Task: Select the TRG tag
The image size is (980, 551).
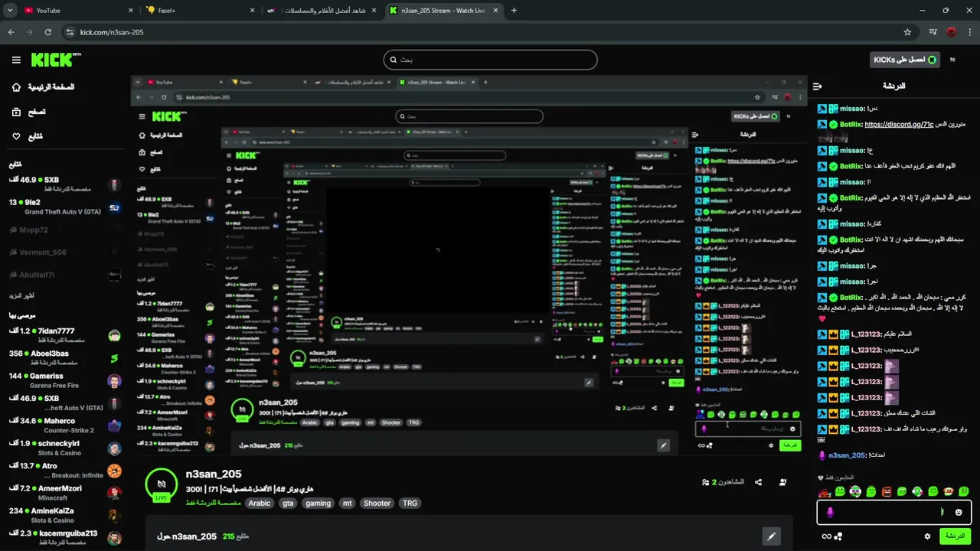Action: [410, 504]
